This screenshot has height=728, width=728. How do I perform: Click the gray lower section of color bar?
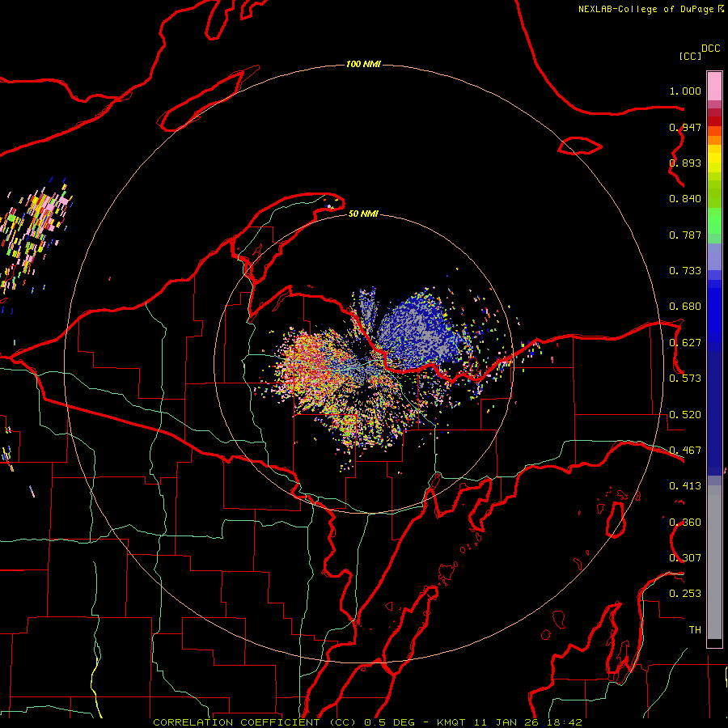point(714,562)
